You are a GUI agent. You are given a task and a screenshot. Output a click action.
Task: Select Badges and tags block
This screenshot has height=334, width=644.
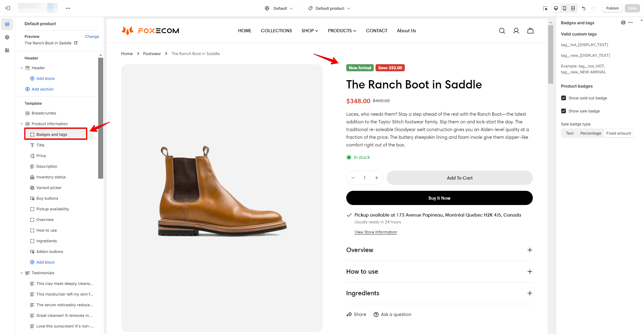click(56, 134)
